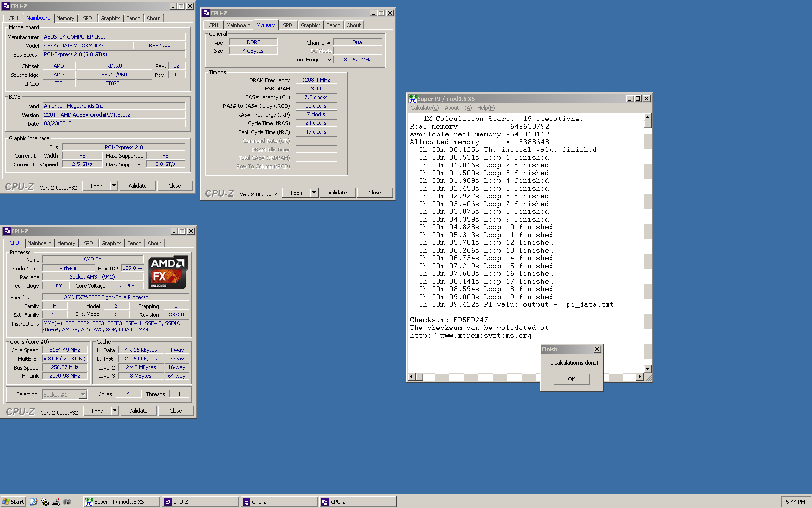Image resolution: width=812 pixels, height=508 pixels.
Task: Select the third CPU-Z taskbar button
Action: [x=358, y=502]
